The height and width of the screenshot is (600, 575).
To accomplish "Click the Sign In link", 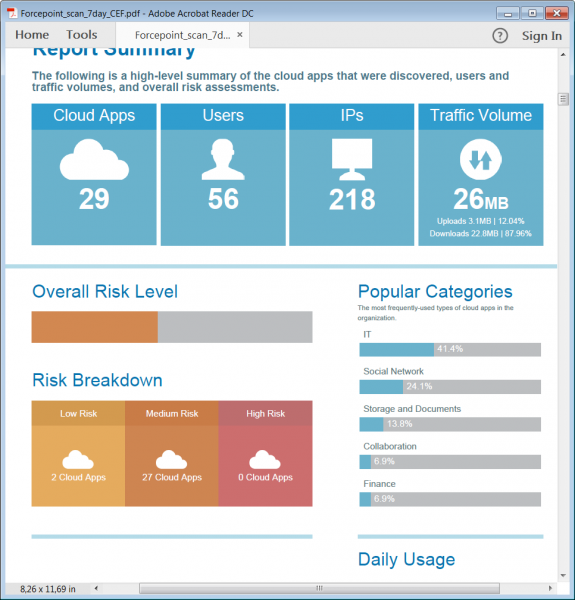I will pos(542,36).
